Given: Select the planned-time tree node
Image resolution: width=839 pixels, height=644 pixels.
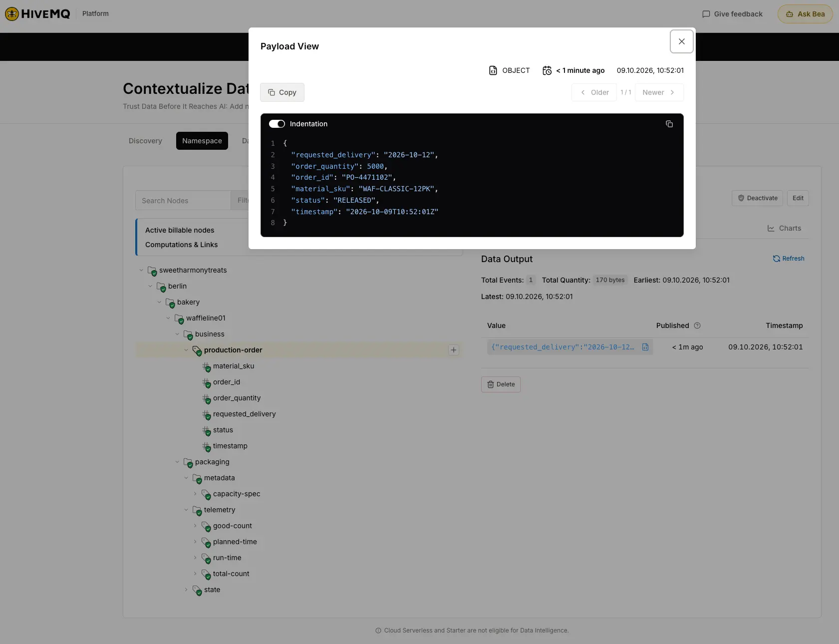Looking at the screenshot, I should [x=235, y=542].
